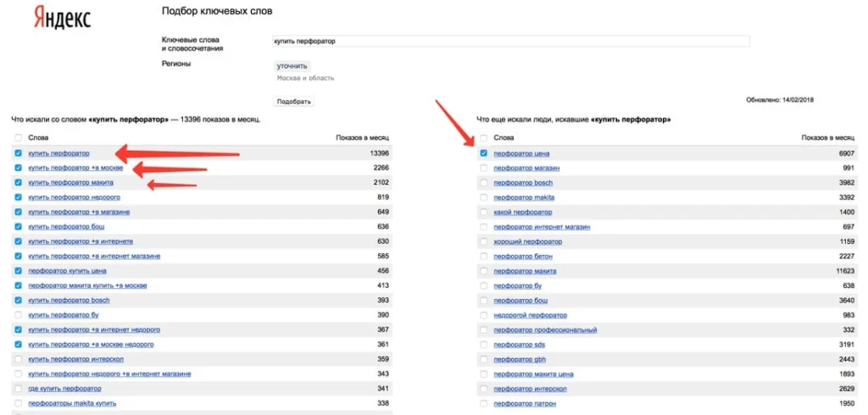The width and height of the screenshot is (868, 415).
Task: Open the 'купить перфоратор' link
Action: click(x=58, y=153)
